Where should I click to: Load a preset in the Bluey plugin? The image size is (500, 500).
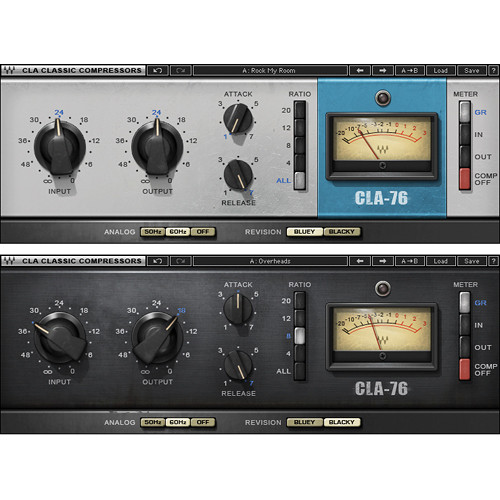[x=440, y=71]
